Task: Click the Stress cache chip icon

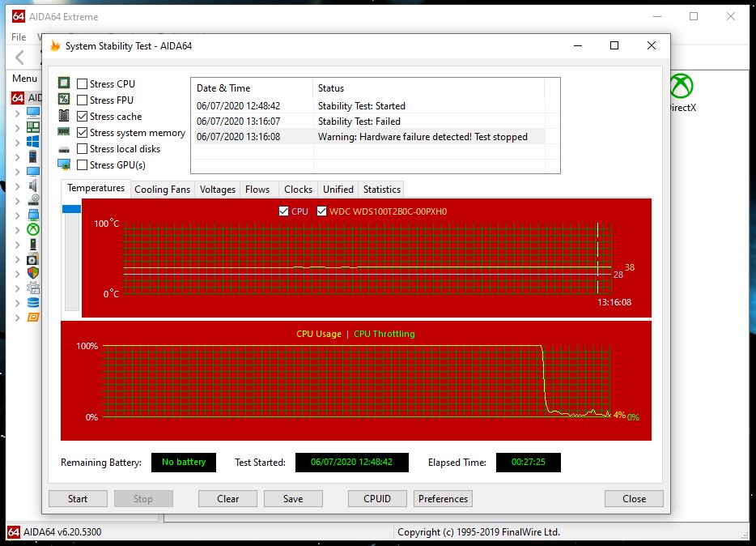Action: [x=64, y=115]
